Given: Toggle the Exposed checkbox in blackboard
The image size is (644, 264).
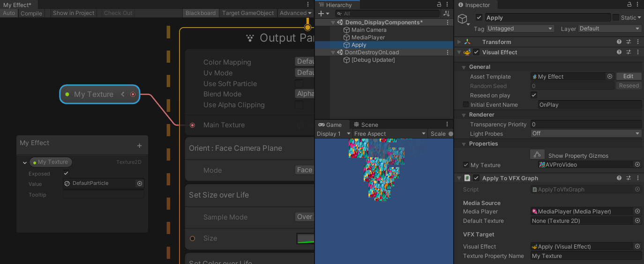Looking at the screenshot, I should [66, 173].
